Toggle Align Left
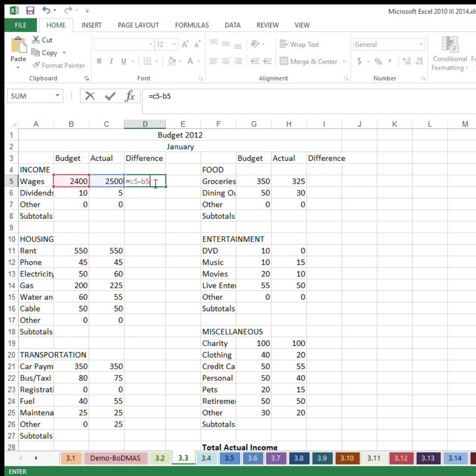Image resolution: width=476 pixels, height=476 pixels. (x=214, y=61)
